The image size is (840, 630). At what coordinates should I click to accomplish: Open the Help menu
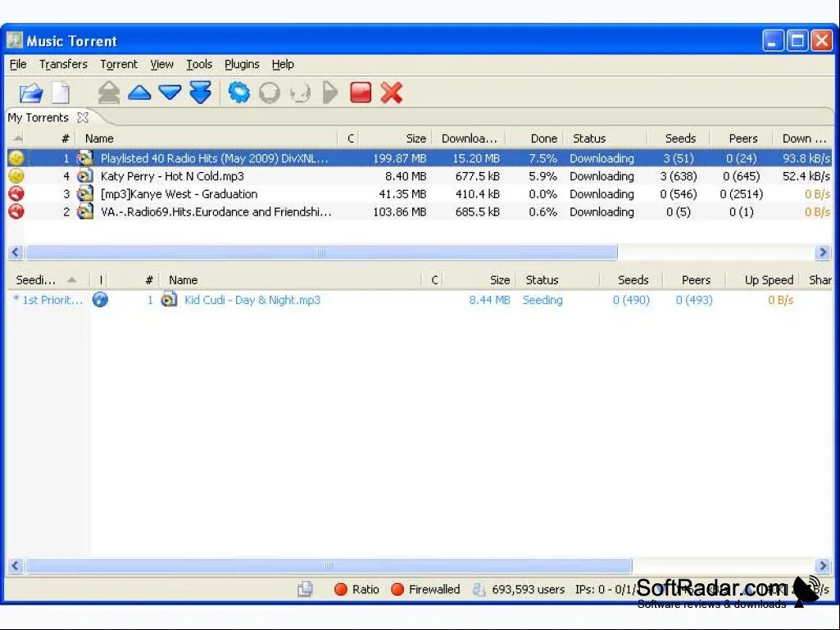point(283,64)
